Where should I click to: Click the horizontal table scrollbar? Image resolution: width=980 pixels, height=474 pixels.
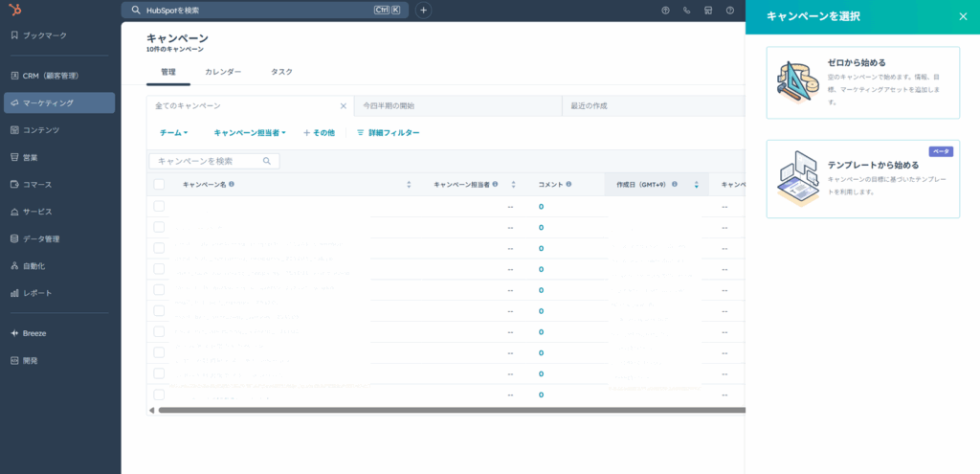450,410
